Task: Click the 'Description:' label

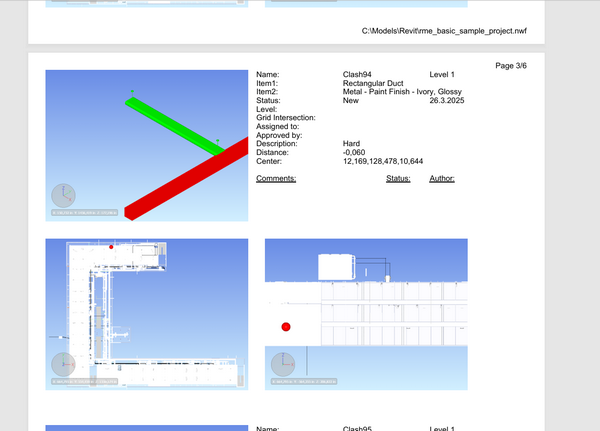Action: pos(277,144)
